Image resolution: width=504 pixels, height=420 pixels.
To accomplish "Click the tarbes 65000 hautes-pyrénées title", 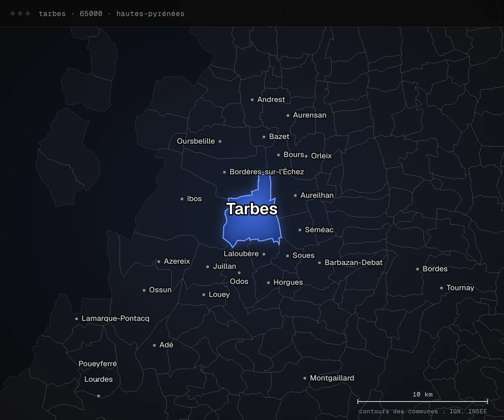I will click(x=111, y=13).
